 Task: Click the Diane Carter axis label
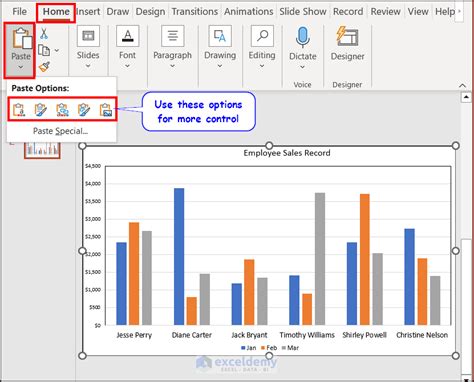click(192, 335)
